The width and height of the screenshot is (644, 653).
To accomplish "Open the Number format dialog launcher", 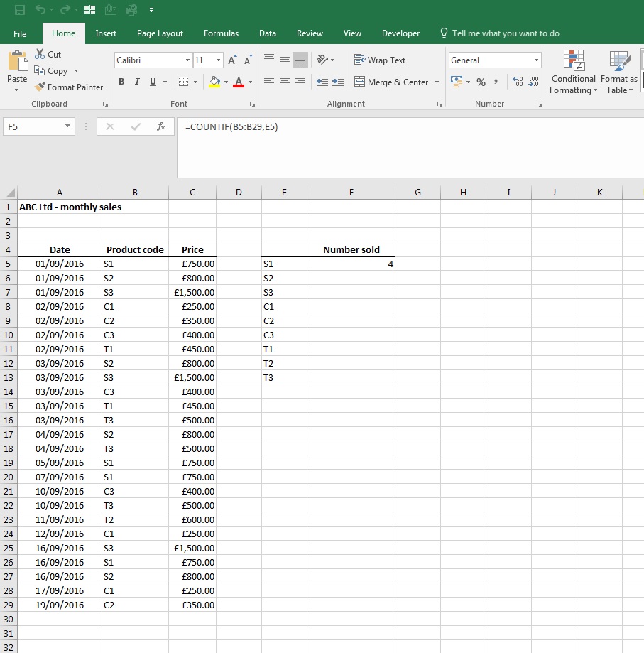I will point(539,104).
